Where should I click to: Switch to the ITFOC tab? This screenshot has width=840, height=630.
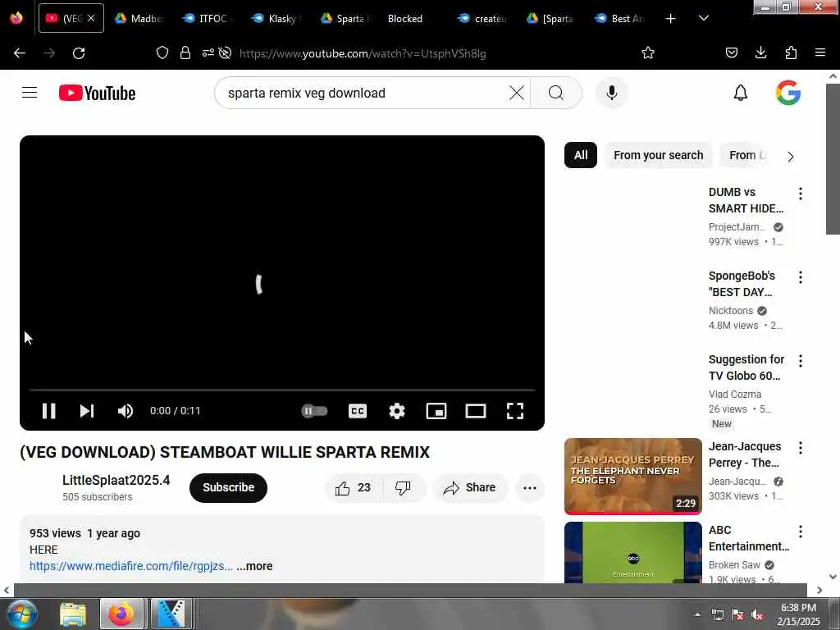[x=206, y=19]
